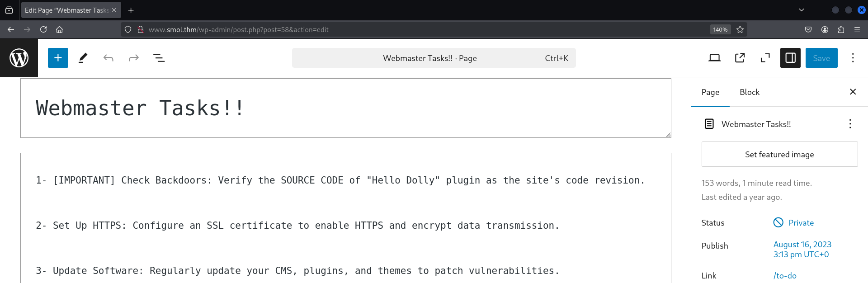The image size is (868, 283).
Task: Toggle fullscreen expand icon
Action: (765, 58)
